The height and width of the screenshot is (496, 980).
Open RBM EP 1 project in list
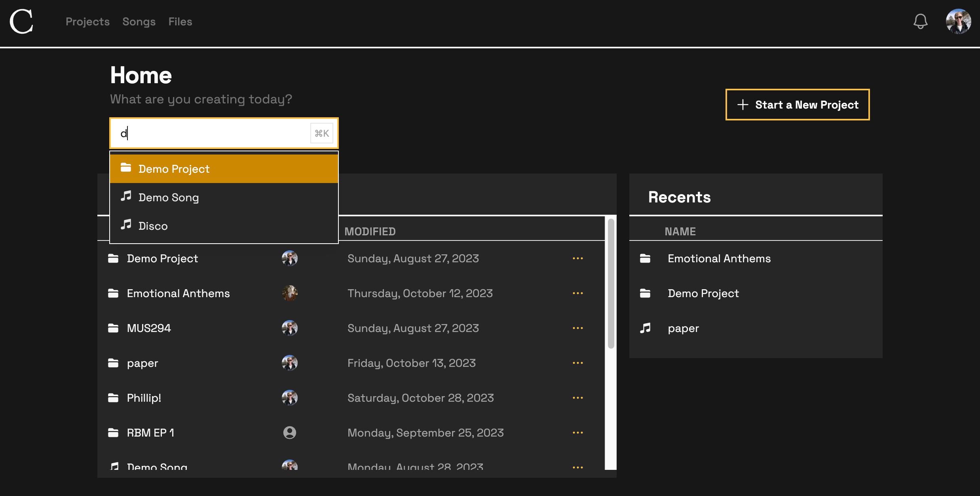coord(150,433)
